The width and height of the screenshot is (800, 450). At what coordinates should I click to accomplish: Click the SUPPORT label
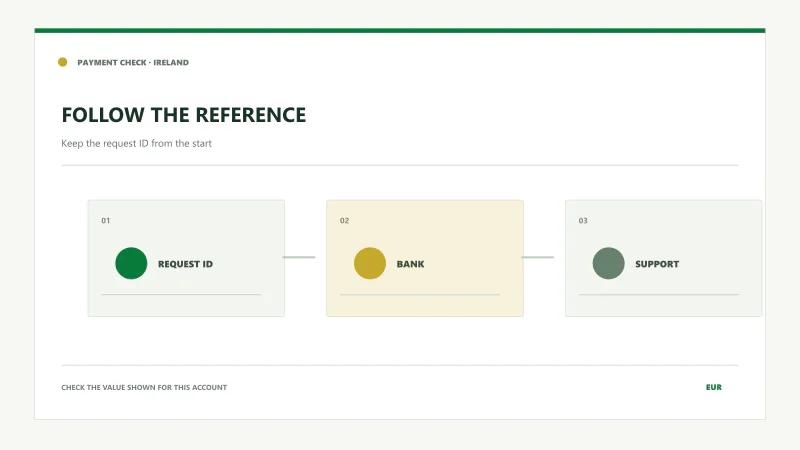(657, 264)
